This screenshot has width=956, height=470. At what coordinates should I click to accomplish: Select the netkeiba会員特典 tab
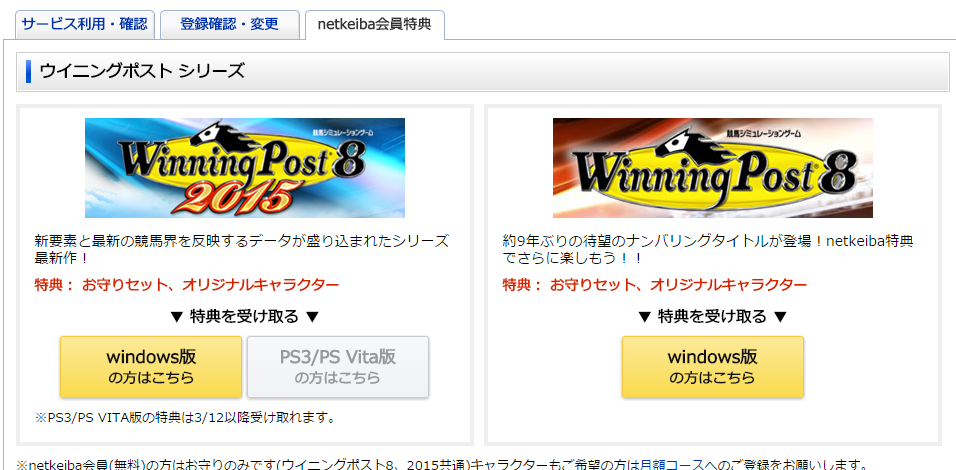pyautogui.click(x=374, y=25)
